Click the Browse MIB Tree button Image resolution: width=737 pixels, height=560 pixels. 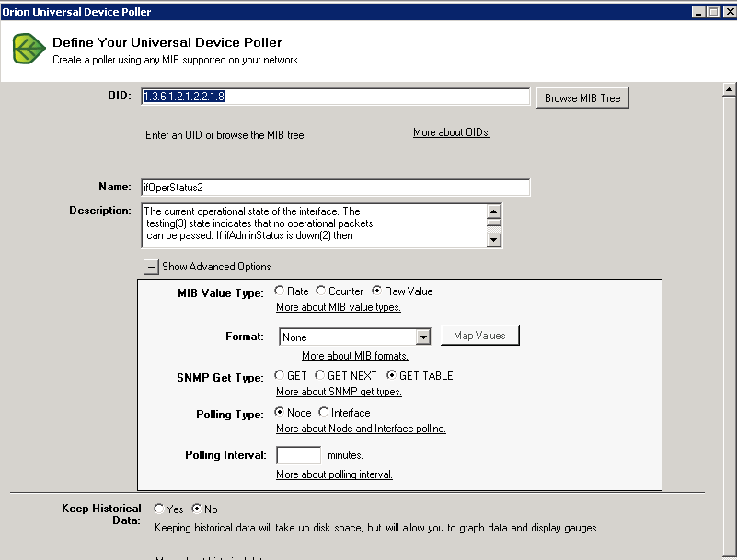[582, 98]
